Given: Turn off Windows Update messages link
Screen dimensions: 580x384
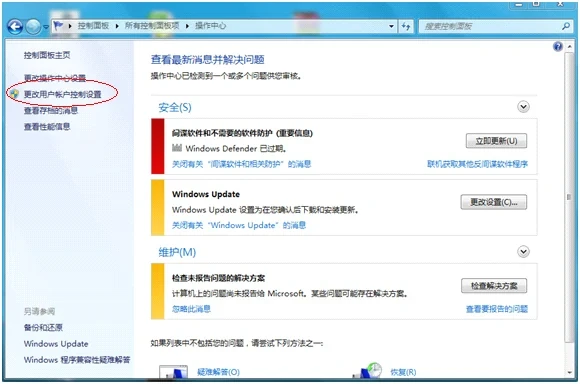Looking at the screenshot, I should pyautogui.click(x=239, y=225).
